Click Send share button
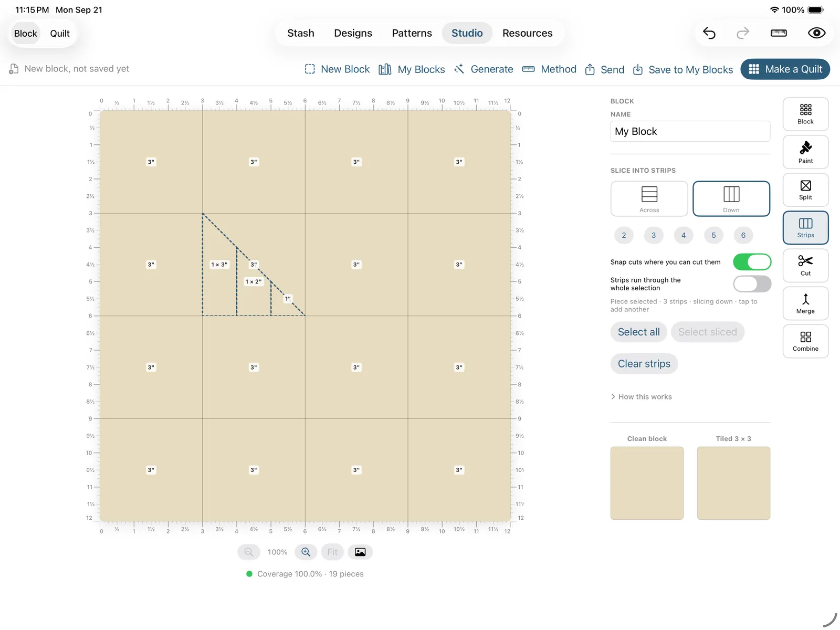This screenshot has width=840, height=630. 604,69
